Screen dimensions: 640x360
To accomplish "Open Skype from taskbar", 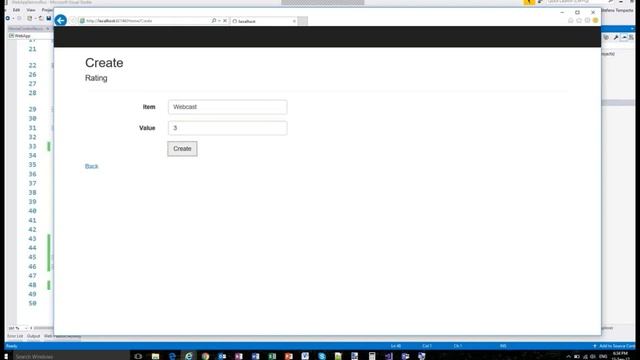I will click(322, 356).
